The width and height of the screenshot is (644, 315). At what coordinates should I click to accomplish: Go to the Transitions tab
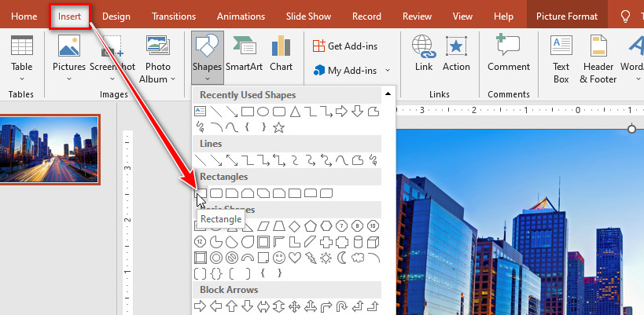tap(174, 16)
